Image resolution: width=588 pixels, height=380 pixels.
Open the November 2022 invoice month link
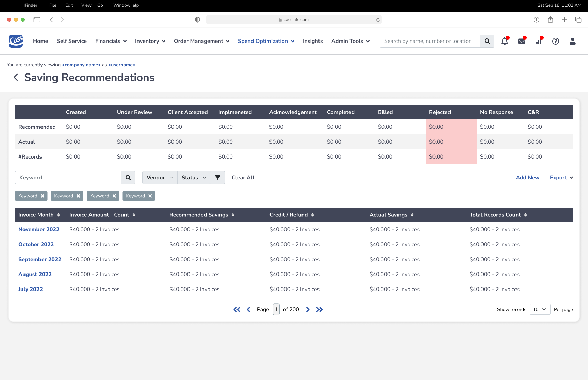39,230
